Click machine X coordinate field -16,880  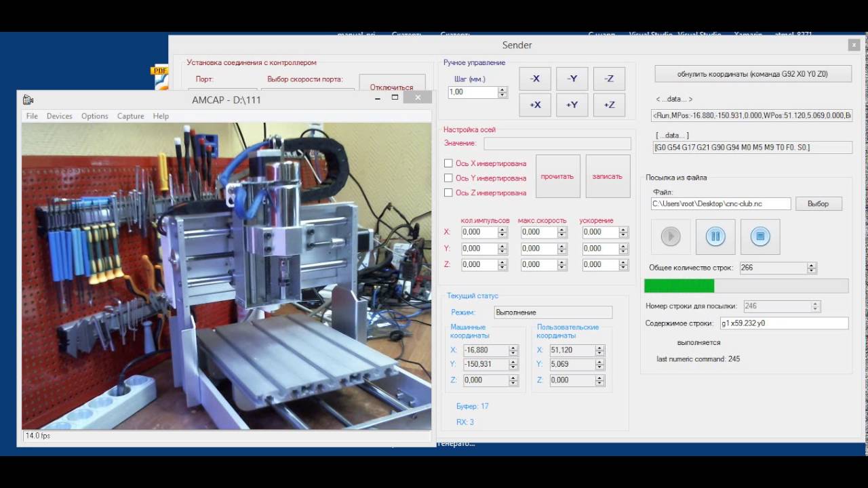coord(490,350)
